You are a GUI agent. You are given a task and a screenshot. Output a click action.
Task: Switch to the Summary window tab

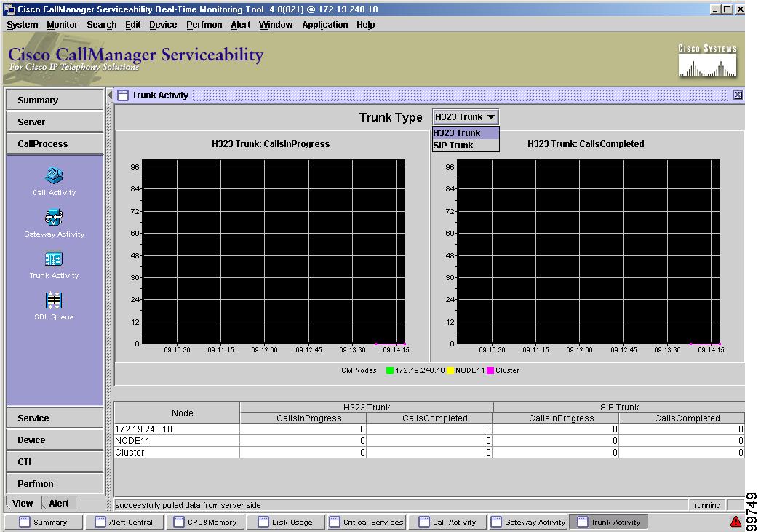[44, 522]
